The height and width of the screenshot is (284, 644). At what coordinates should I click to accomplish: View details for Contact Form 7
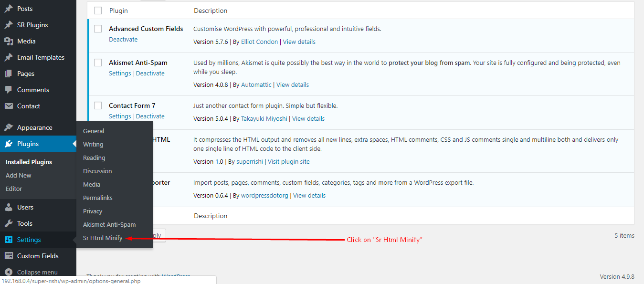pyautogui.click(x=308, y=119)
